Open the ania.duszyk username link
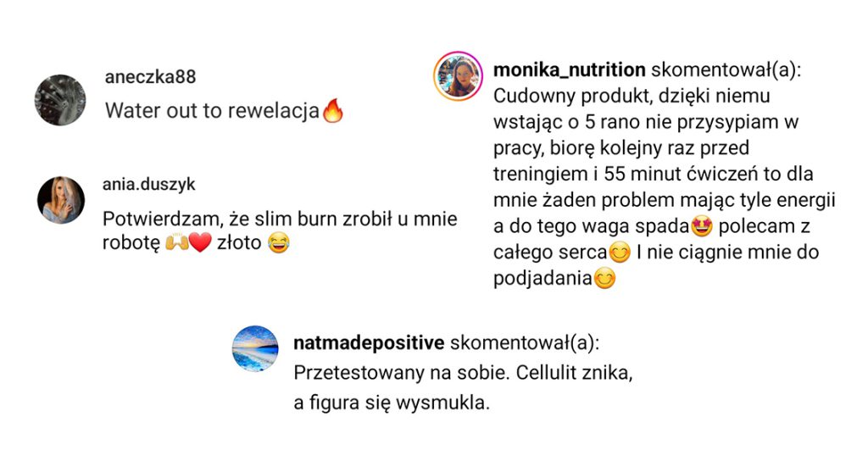The height and width of the screenshot is (461, 868). (x=149, y=184)
